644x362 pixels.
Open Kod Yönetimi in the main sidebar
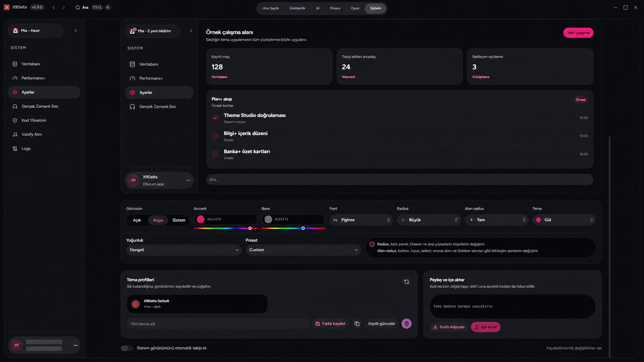(x=44, y=120)
